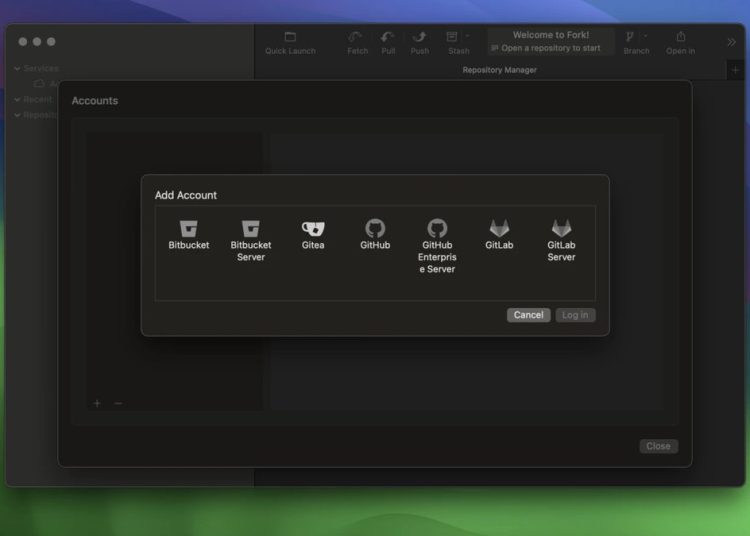Choose Bitbucket Server account type
750x536 pixels.
tap(251, 240)
